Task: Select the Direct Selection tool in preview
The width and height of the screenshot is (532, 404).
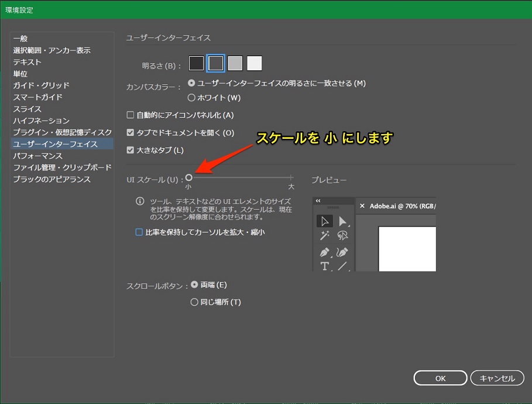Action: pos(342,221)
